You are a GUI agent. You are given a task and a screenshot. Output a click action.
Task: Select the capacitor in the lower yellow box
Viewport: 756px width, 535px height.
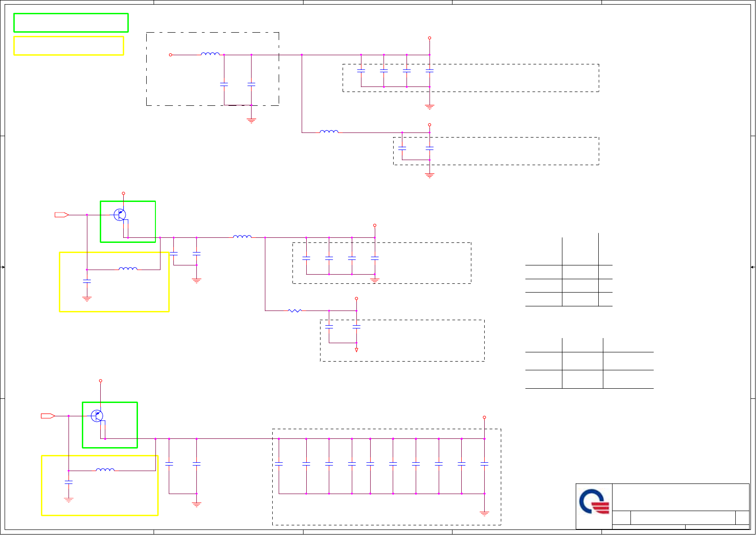click(69, 482)
